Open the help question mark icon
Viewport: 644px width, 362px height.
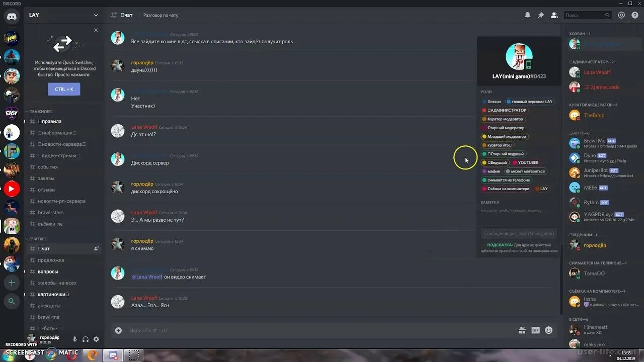pyautogui.click(x=634, y=15)
